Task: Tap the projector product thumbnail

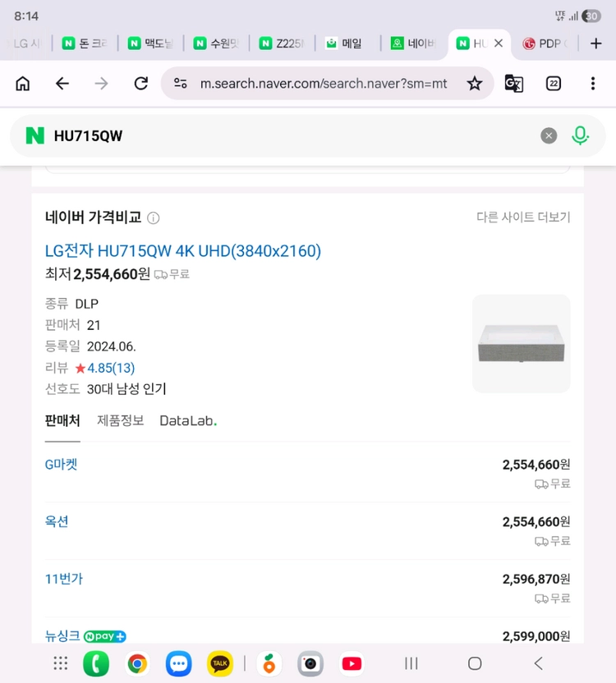Action: tap(522, 344)
